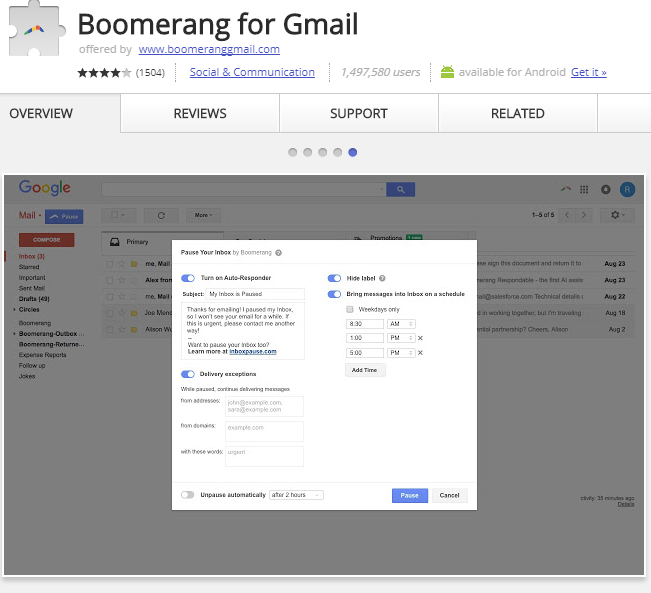Click the green Android robot icon
The image size is (651, 593).
click(x=447, y=72)
